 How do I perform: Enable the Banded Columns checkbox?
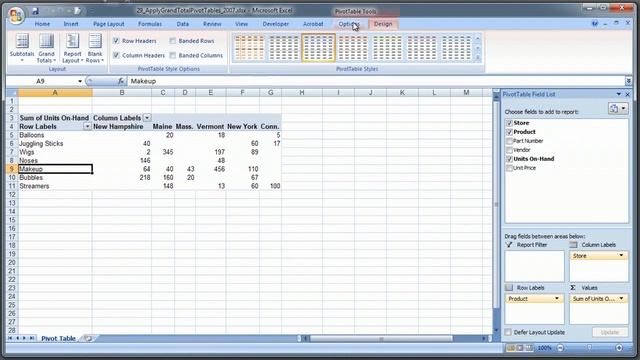(x=173, y=55)
